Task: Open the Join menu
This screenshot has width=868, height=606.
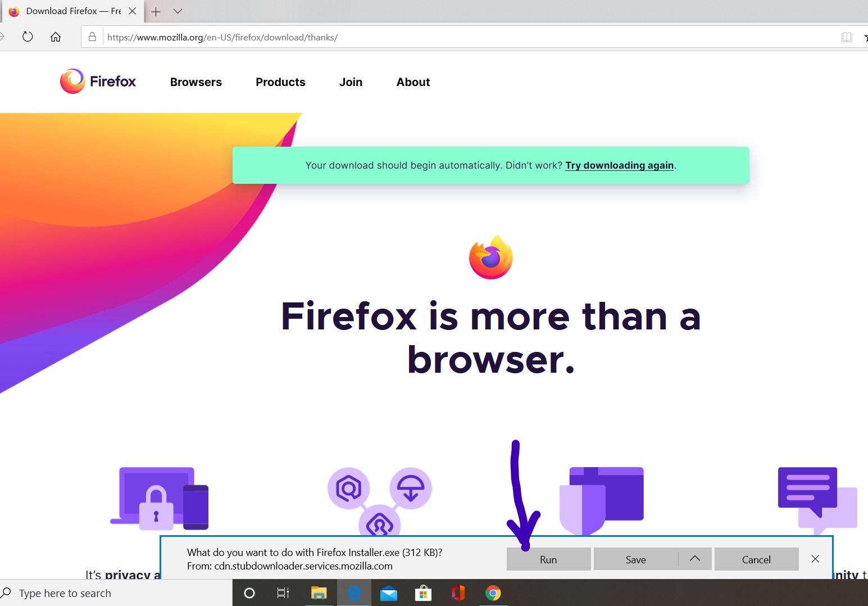Action: pos(351,82)
